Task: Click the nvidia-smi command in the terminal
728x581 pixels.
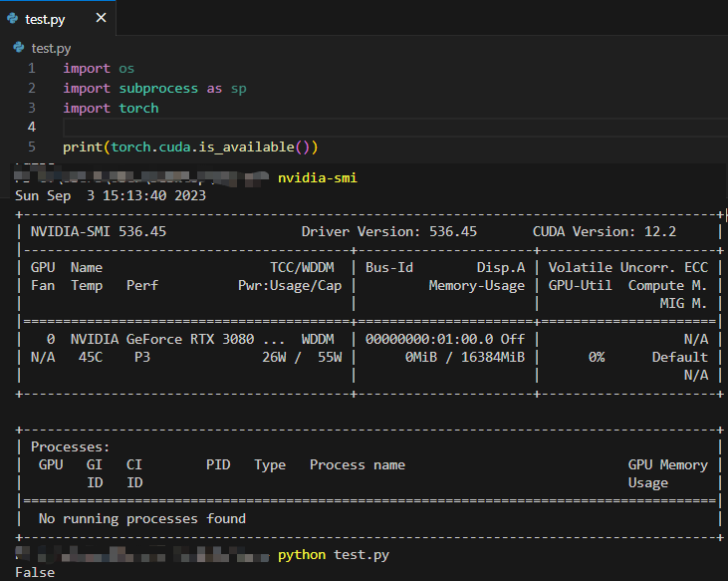Action: pyautogui.click(x=317, y=177)
